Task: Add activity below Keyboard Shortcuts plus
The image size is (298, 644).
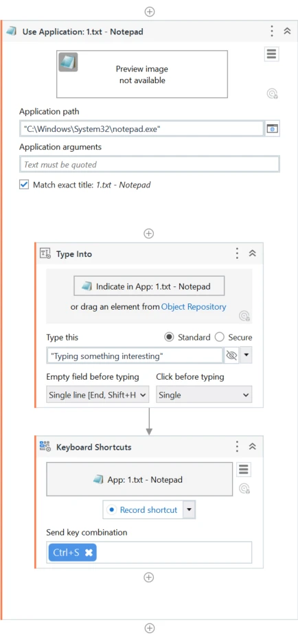Action: [x=149, y=577]
